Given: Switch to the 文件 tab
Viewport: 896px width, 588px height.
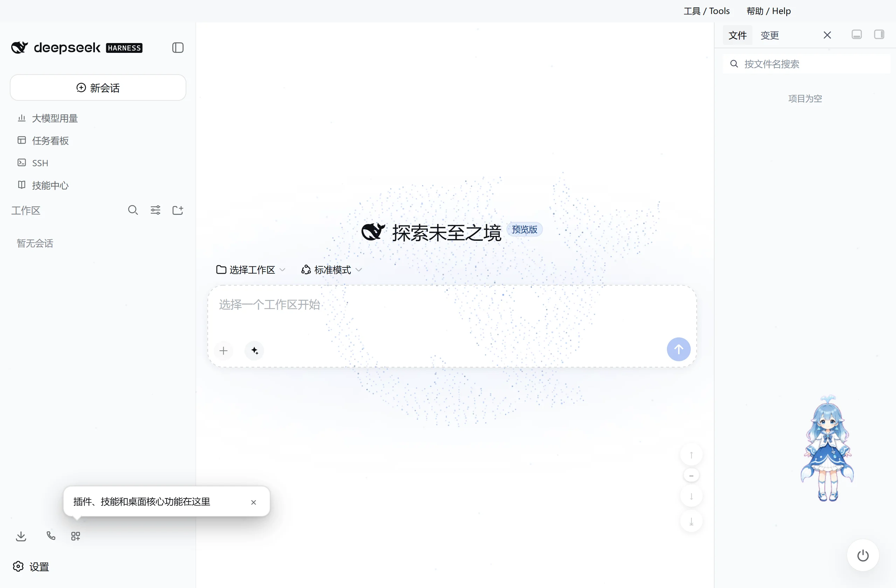Looking at the screenshot, I should click(x=737, y=35).
